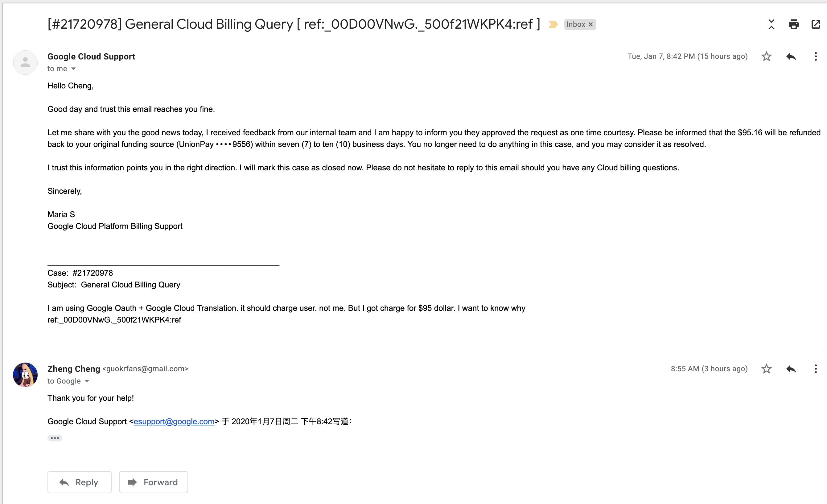
Task: Collapse all messages in the thread
Action: tap(771, 24)
